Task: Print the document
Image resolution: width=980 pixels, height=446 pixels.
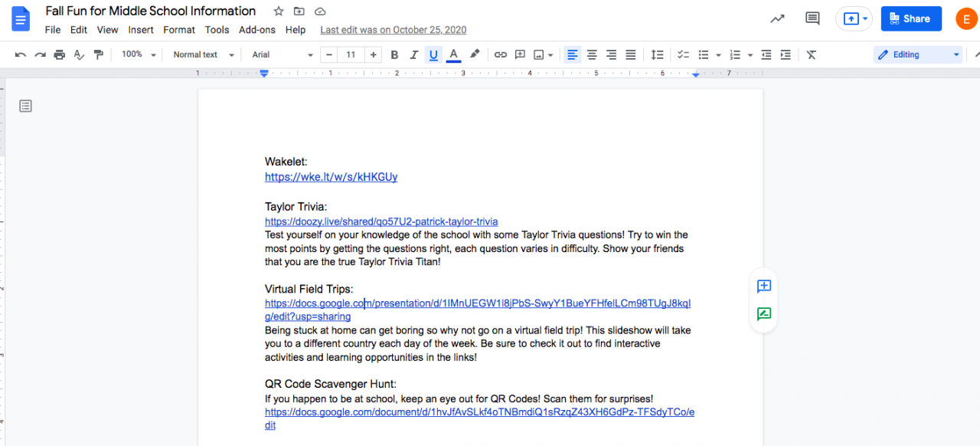Action: point(59,54)
